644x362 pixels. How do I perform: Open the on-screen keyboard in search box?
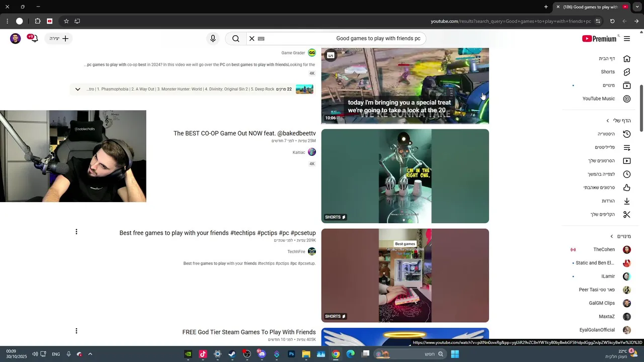coord(261,39)
